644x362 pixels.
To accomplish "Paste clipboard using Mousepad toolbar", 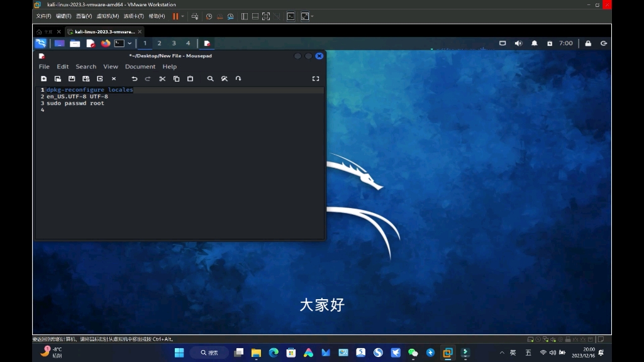I will click(190, 79).
